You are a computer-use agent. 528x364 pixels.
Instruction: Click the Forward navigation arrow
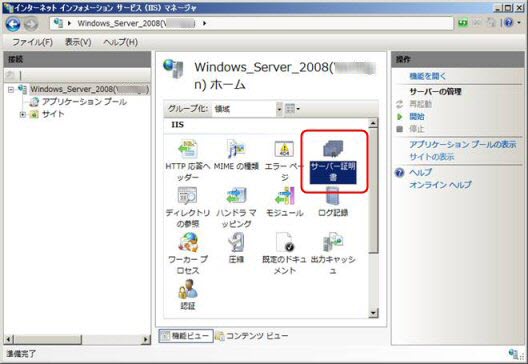tap(31, 24)
